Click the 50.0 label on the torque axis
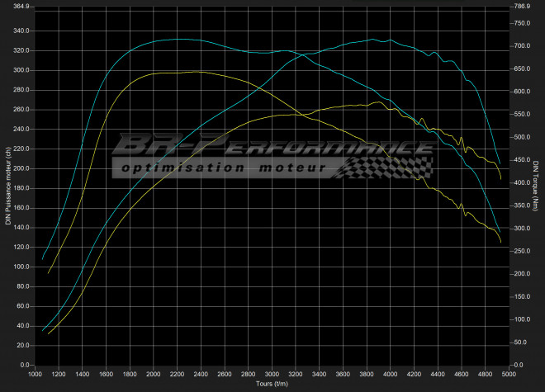Image resolution: width=545 pixels, height=392 pixels. 521,342
